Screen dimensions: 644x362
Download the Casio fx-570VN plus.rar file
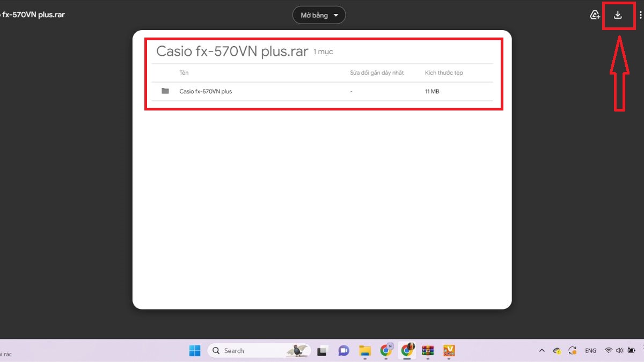coord(618,15)
